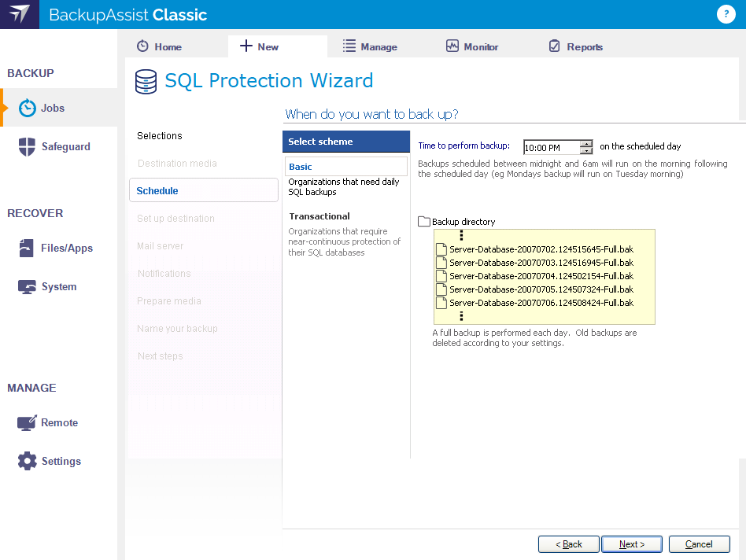This screenshot has height=560, width=746.
Task: Switch to the Manage tab
Action: coord(370,46)
